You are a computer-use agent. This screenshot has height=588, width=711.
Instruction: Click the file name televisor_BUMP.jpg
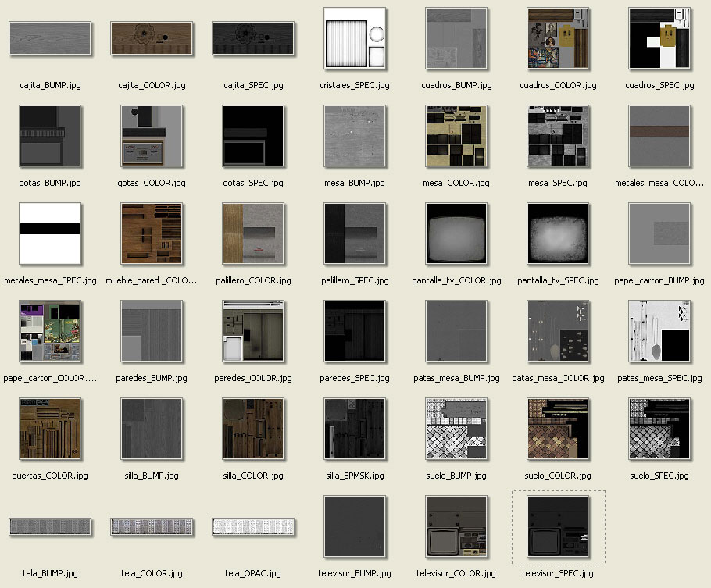(355, 573)
